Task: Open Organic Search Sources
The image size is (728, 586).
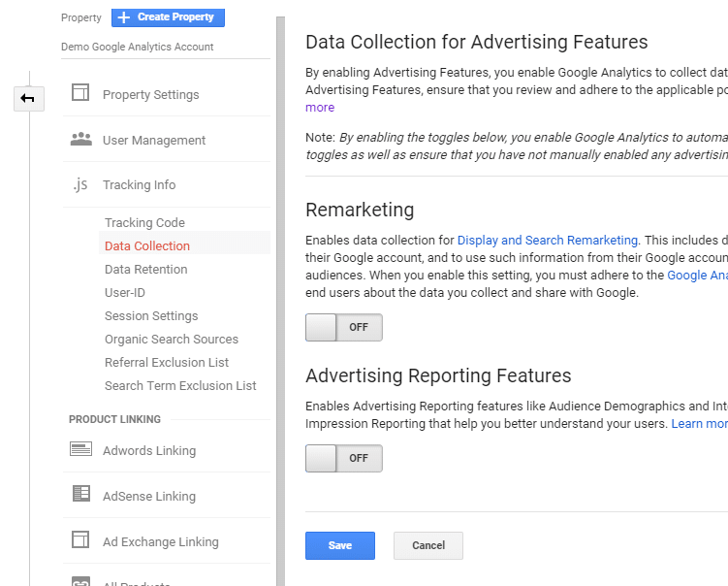Action: 172,340
